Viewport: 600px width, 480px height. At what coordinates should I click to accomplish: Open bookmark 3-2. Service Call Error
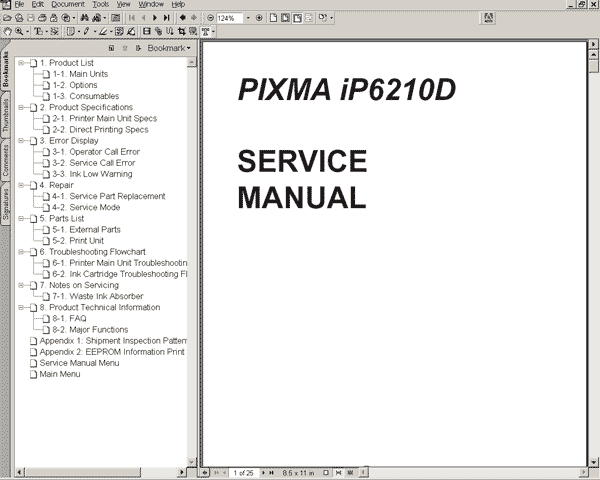click(x=94, y=163)
